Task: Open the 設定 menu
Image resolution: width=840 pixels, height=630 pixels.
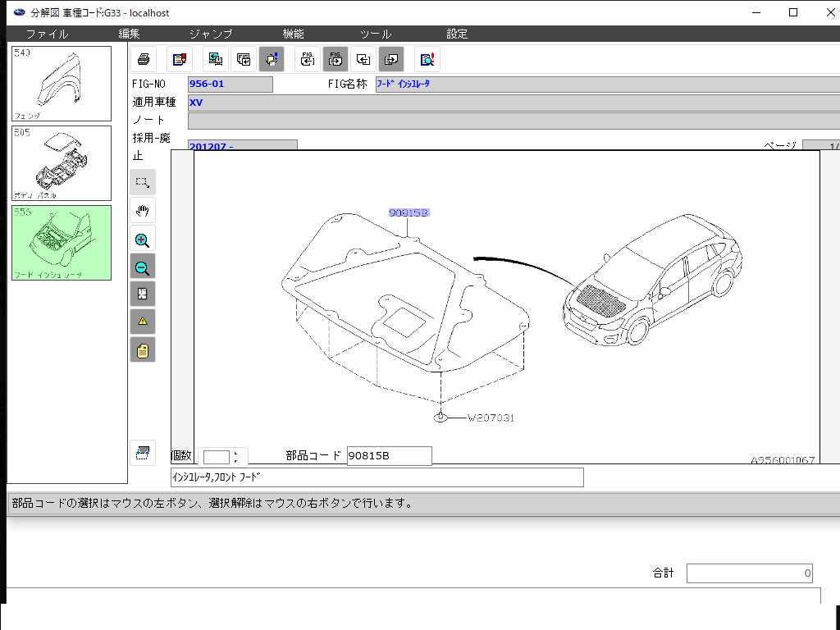Action: coord(457,34)
